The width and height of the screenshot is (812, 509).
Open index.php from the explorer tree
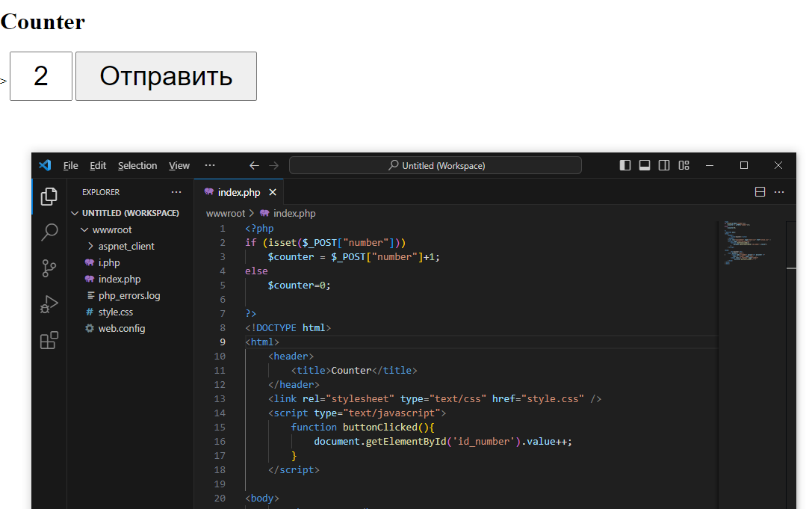120,280
